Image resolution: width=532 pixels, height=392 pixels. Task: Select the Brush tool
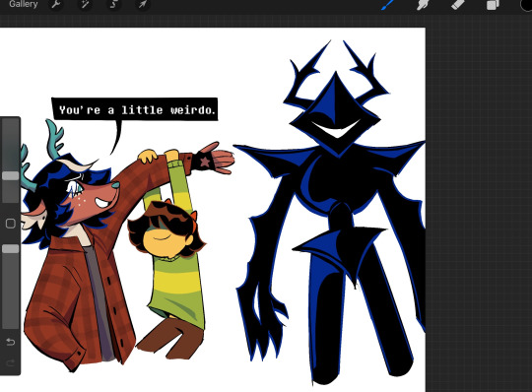[x=388, y=4]
